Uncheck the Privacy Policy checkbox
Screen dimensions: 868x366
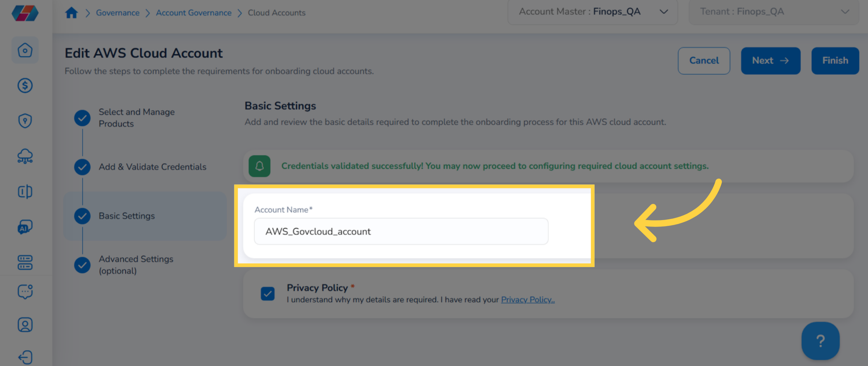coord(267,294)
